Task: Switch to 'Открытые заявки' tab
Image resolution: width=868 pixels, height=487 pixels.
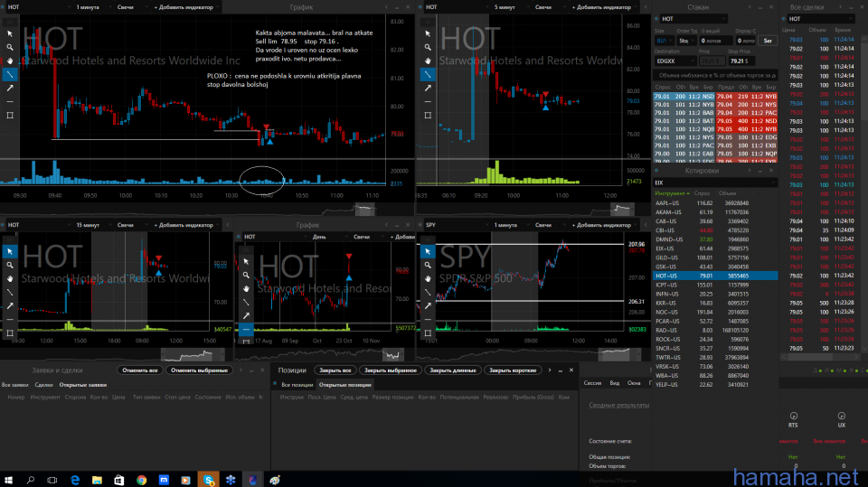Action: [83, 385]
